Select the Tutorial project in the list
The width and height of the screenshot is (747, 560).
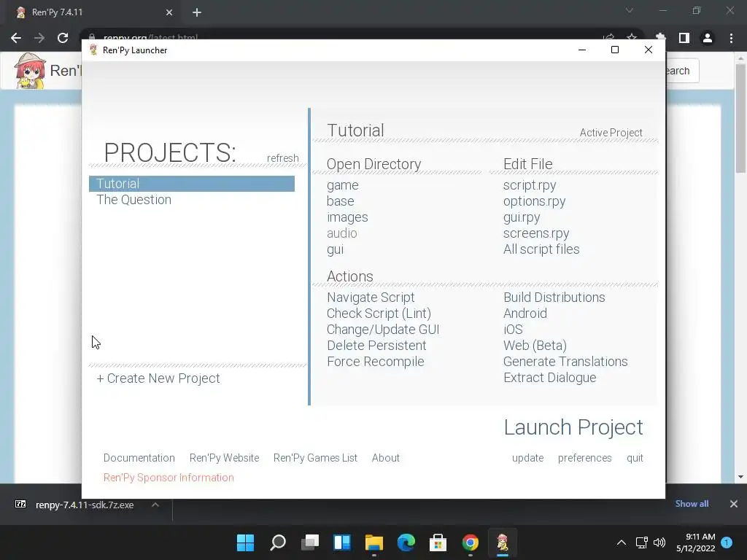192,184
